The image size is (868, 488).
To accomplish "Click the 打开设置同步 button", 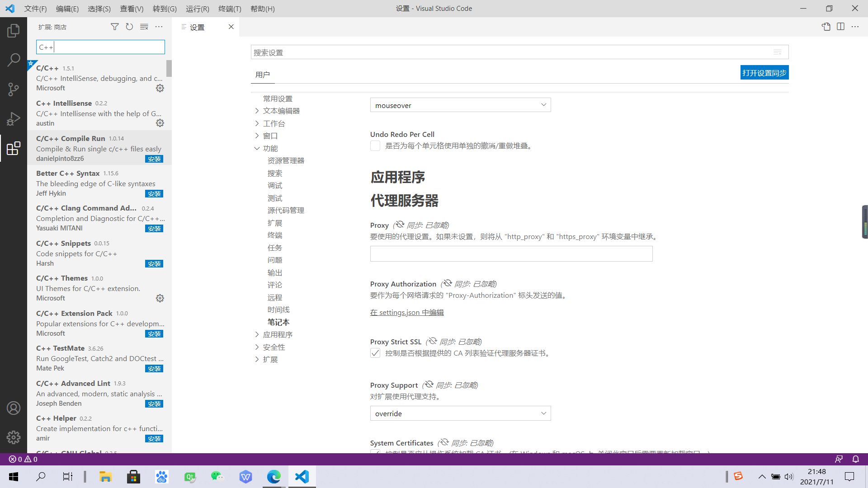I will [764, 72].
